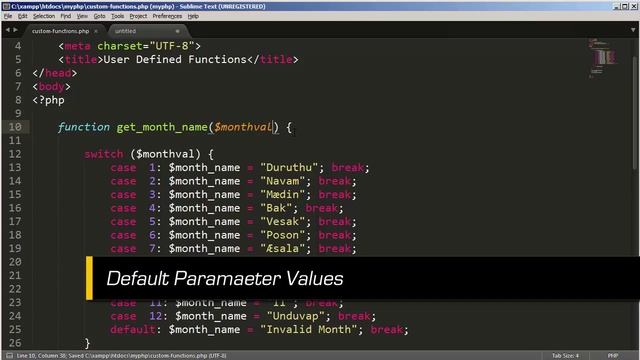The height and width of the screenshot is (360, 640).
Task: Close the custom-functions.php tab
Action: [96, 31]
